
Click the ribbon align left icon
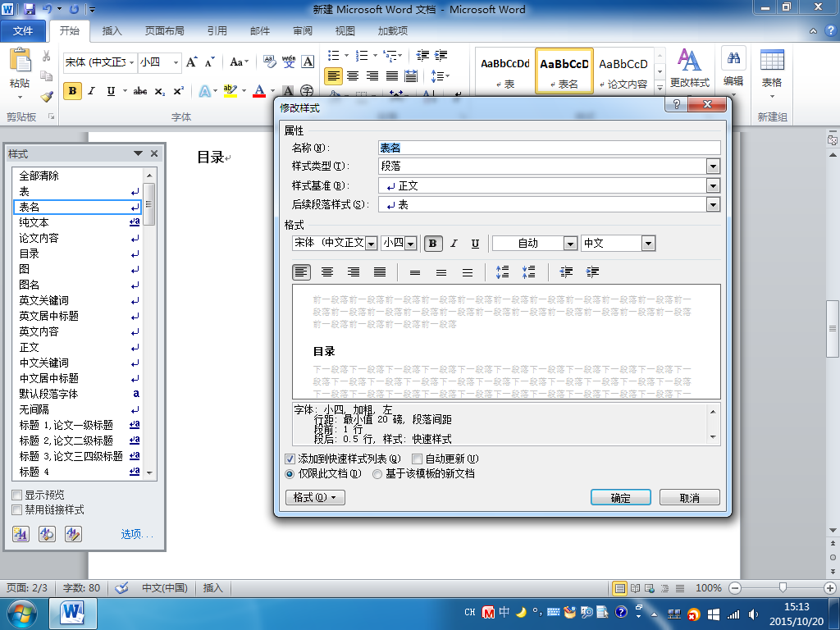pos(333,75)
